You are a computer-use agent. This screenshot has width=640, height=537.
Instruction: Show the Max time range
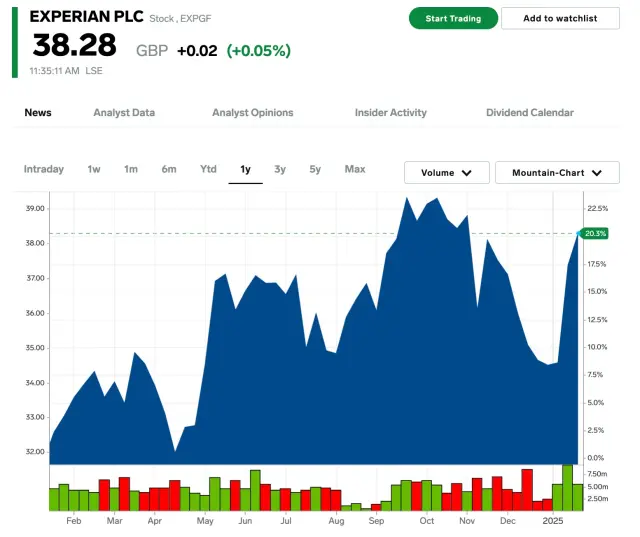click(355, 169)
